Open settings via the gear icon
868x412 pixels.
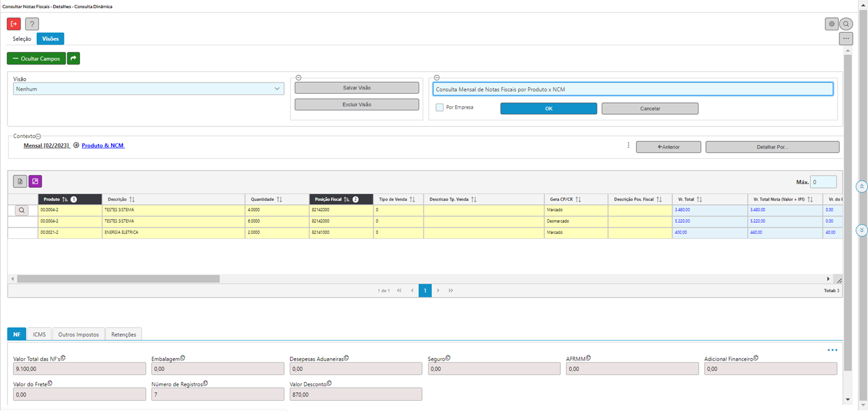[x=831, y=24]
